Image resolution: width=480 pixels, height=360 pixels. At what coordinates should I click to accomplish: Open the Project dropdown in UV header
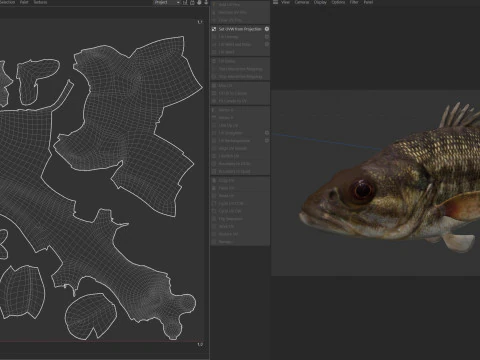pyautogui.click(x=167, y=2)
